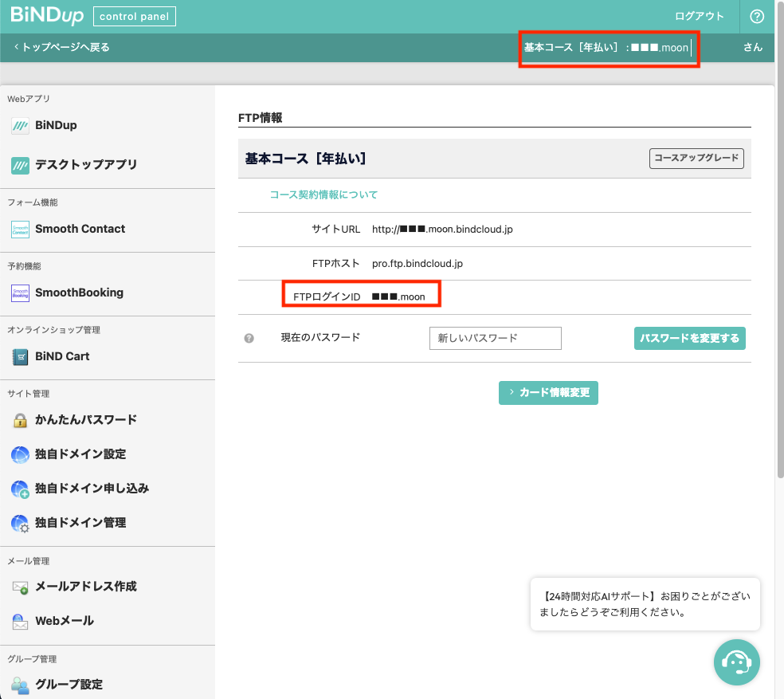Open the AI support chat headset button

[x=736, y=662]
